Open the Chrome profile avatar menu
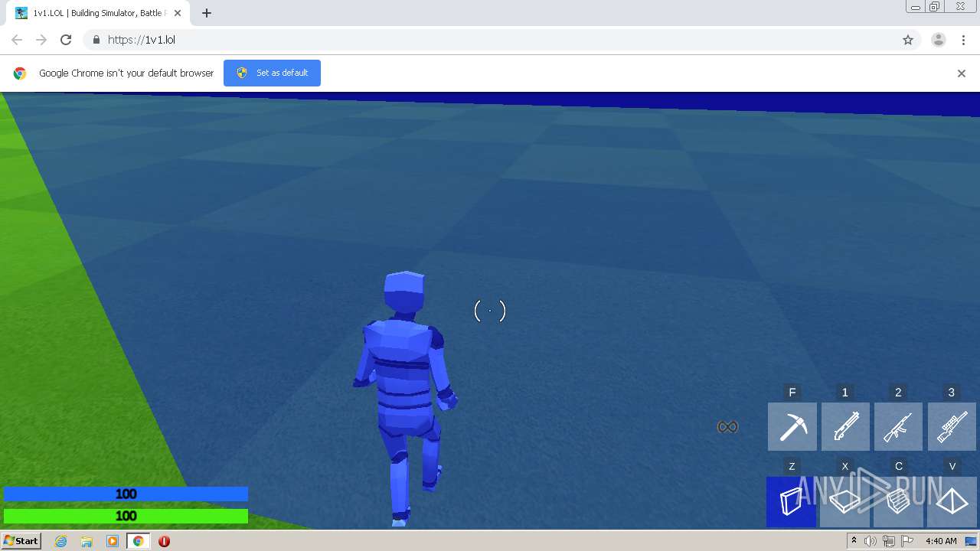 coord(939,40)
